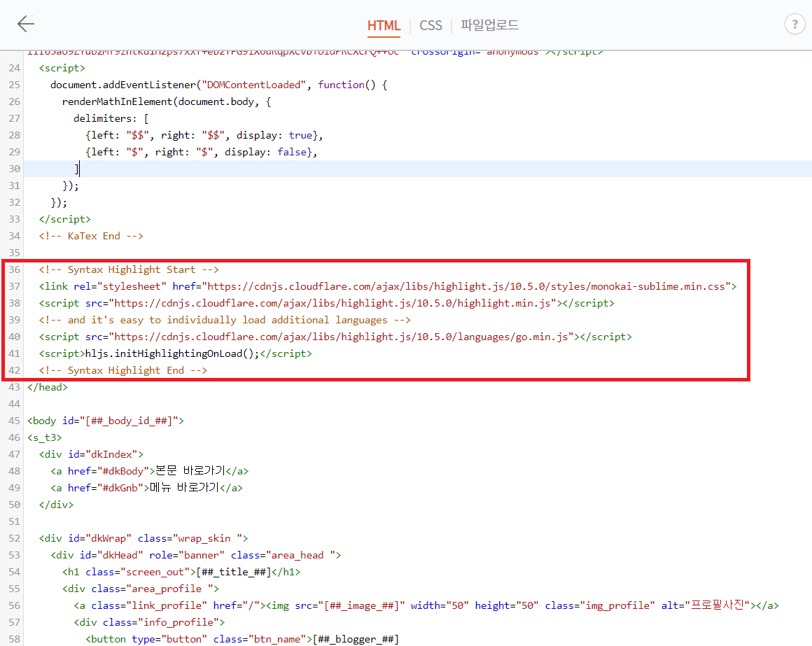Click the hljs.initHighlightingOnLoad line
Viewport: 812px width, 646px height.
(x=175, y=353)
